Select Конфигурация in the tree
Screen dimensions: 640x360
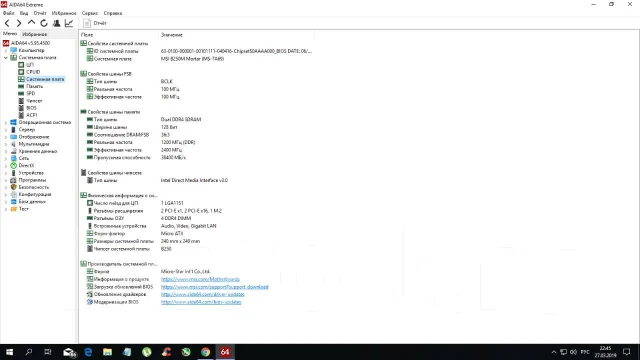(35, 194)
